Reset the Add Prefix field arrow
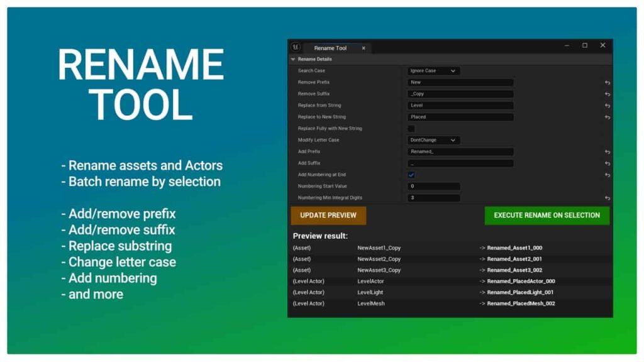 pyautogui.click(x=608, y=152)
